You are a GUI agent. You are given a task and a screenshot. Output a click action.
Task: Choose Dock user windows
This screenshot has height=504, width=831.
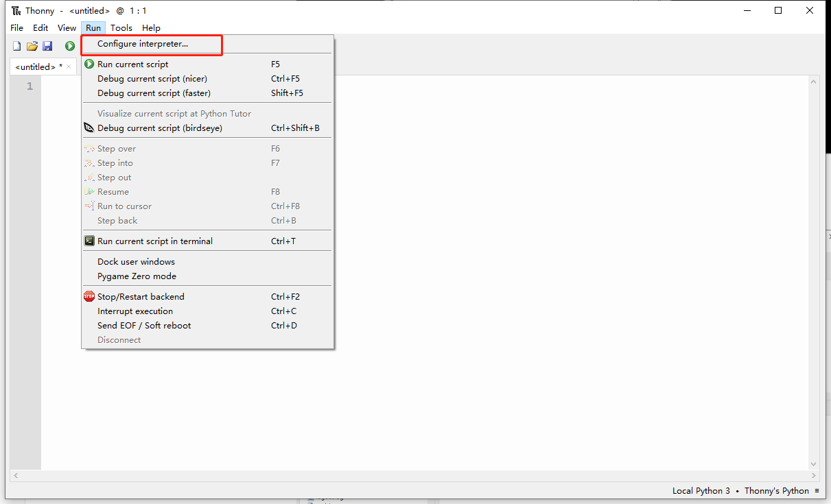[x=207, y=262]
